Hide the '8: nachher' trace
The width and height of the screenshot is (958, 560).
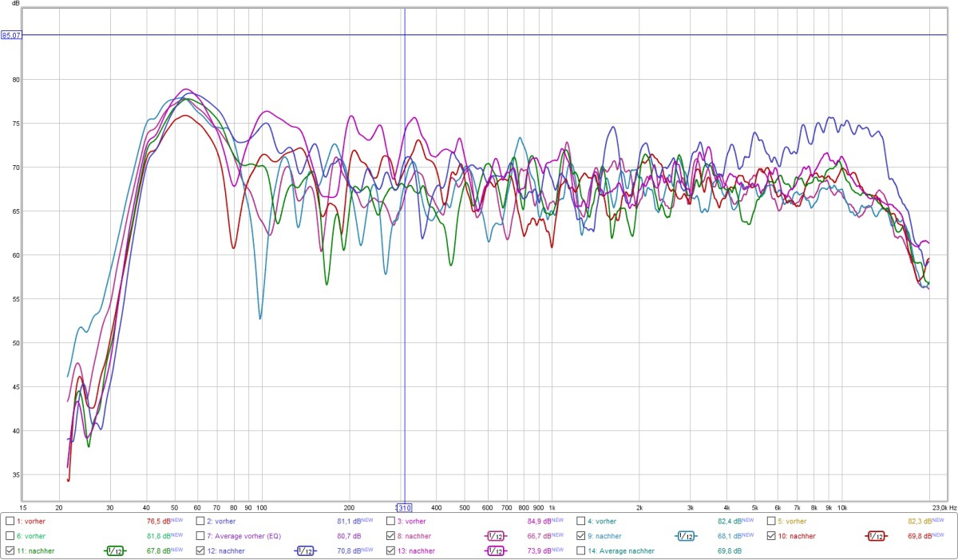pos(390,536)
